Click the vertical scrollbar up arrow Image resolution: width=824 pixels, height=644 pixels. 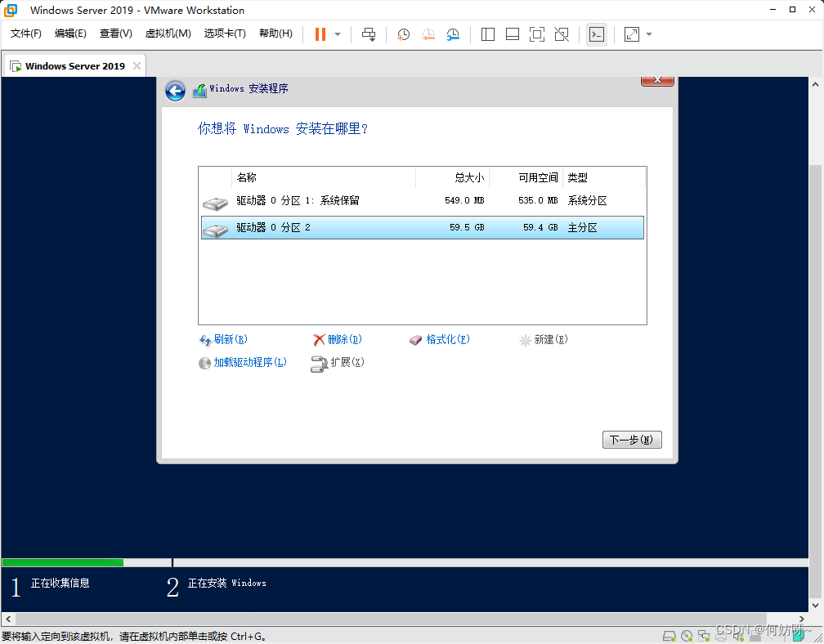click(816, 84)
